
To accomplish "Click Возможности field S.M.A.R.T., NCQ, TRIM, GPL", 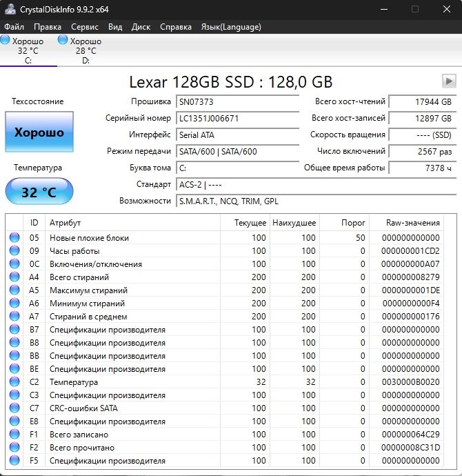I will (316, 201).
